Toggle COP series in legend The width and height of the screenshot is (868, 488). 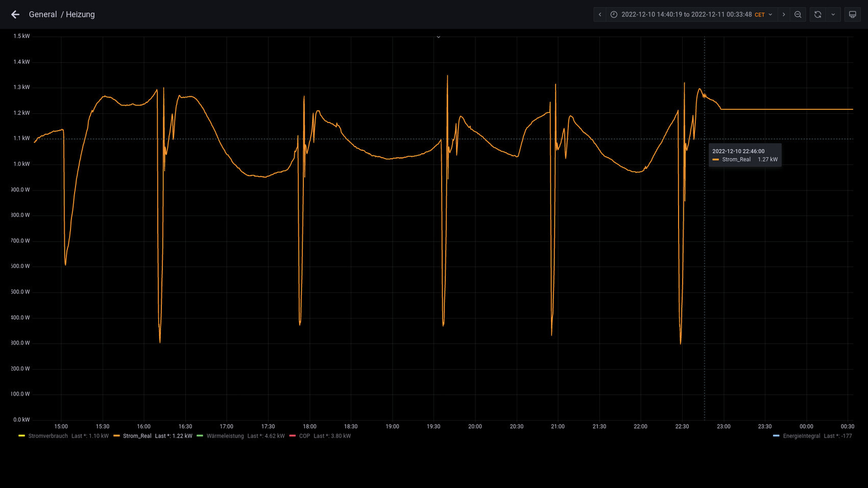(304, 436)
